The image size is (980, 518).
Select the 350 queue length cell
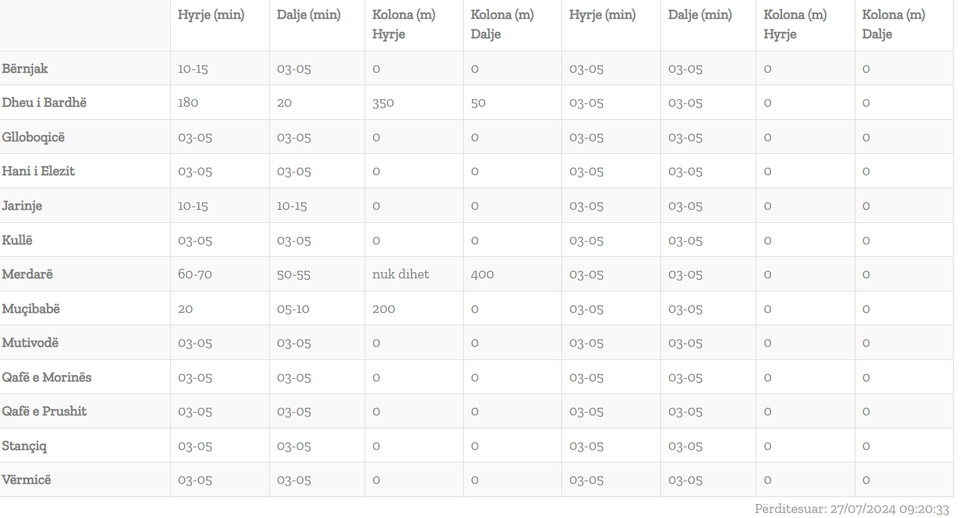(383, 103)
